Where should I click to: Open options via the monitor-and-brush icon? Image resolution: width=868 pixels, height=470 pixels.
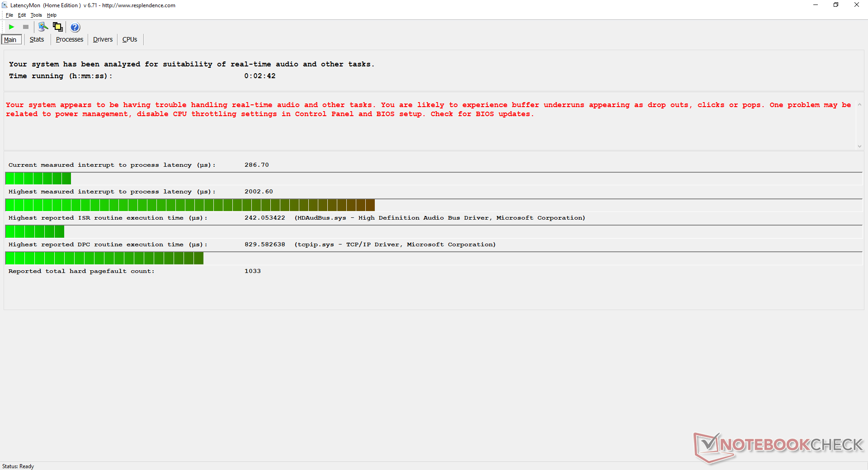pos(43,27)
